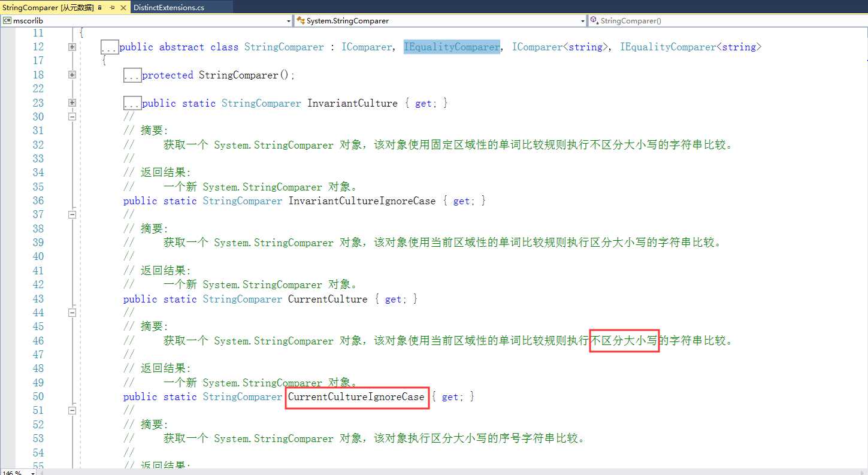This screenshot has height=475, width=868.
Task: Click line number 50 in the gutter
Action: tap(38, 397)
